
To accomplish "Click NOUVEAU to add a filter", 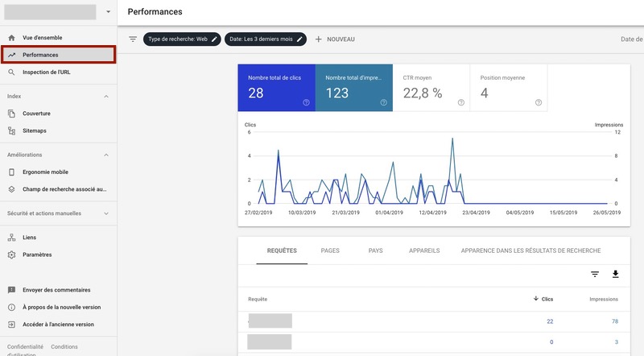I will tap(341, 39).
